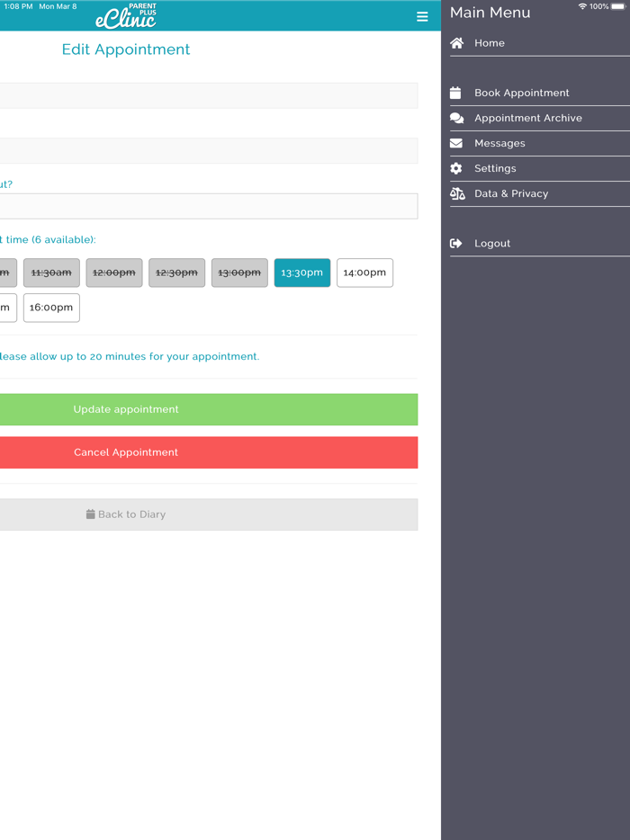Click the Appointment Archive chat bubbles icon
630x840 pixels.
coord(457,118)
